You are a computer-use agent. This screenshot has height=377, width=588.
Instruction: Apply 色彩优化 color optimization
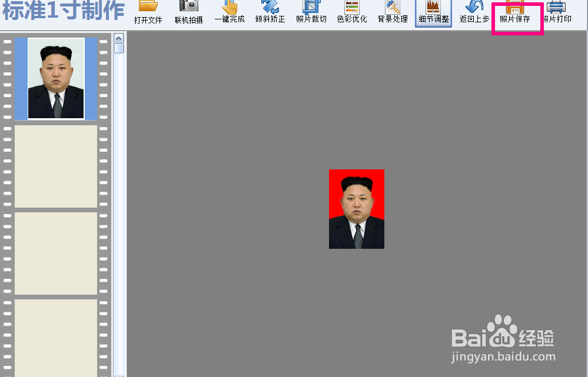(351, 15)
